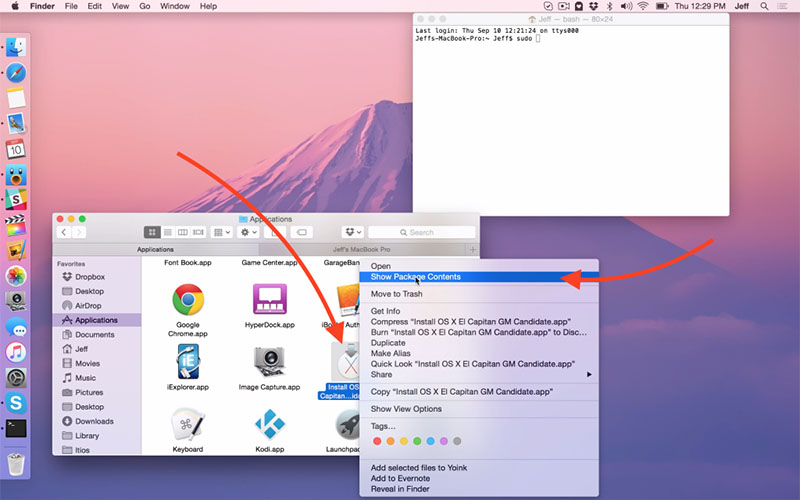Choose Reveal in Finder
800x500 pixels.
pos(479,489)
